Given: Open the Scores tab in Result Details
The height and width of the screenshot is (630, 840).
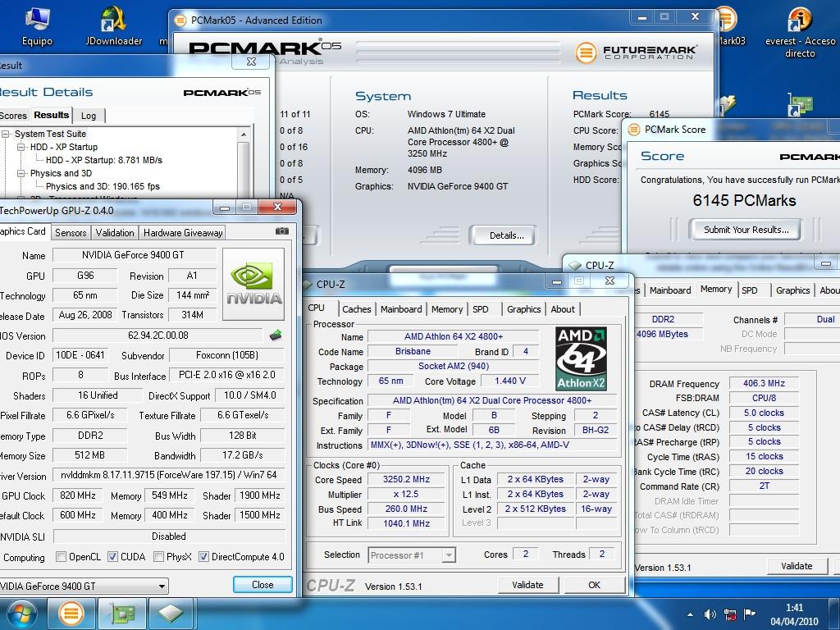Looking at the screenshot, I should pyautogui.click(x=13, y=116).
